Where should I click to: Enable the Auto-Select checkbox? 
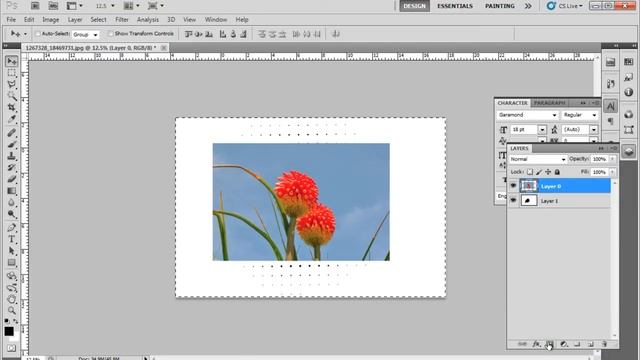(38, 34)
